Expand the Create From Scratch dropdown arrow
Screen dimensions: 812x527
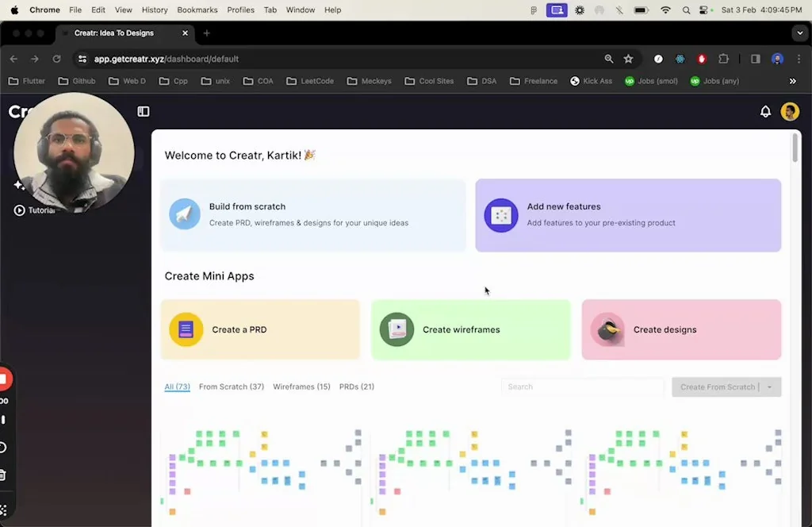click(769, 387)
